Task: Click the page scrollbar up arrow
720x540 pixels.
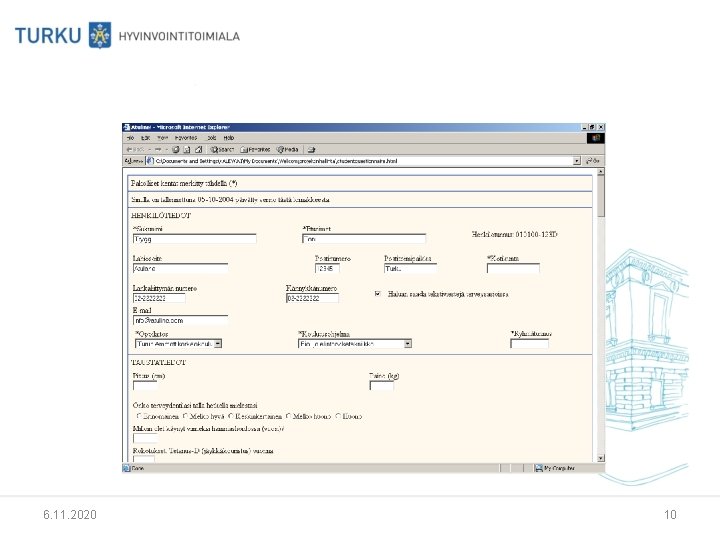Action: 600,172
